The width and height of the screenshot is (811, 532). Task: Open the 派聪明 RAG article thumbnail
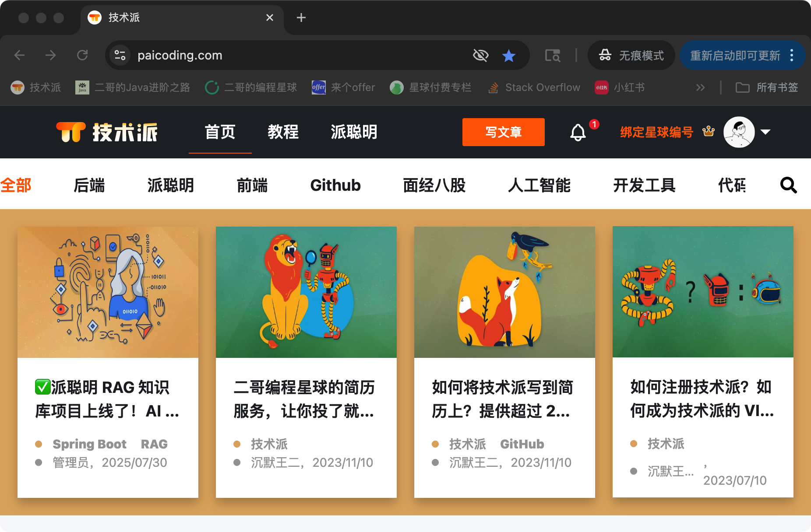click(108, 292)
